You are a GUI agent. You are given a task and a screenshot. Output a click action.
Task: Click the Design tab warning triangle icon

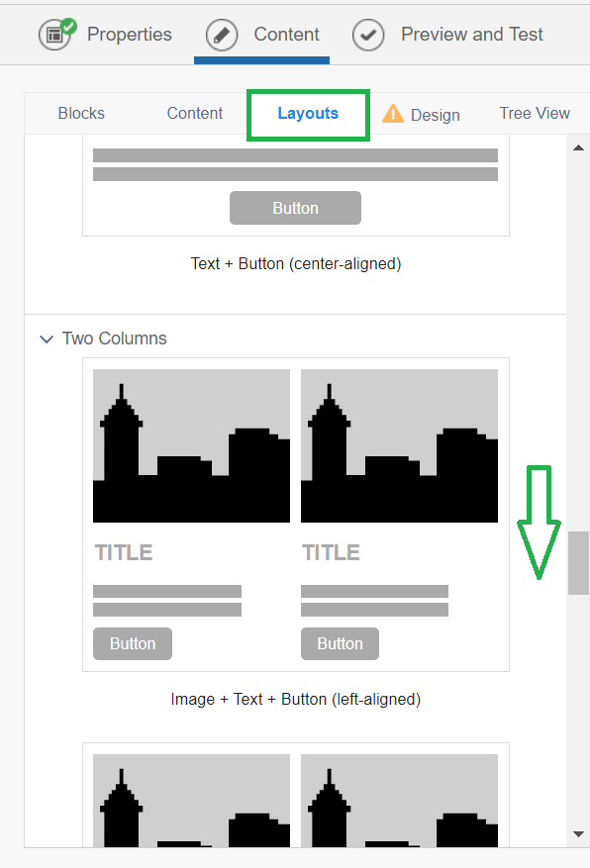point(393,114)
